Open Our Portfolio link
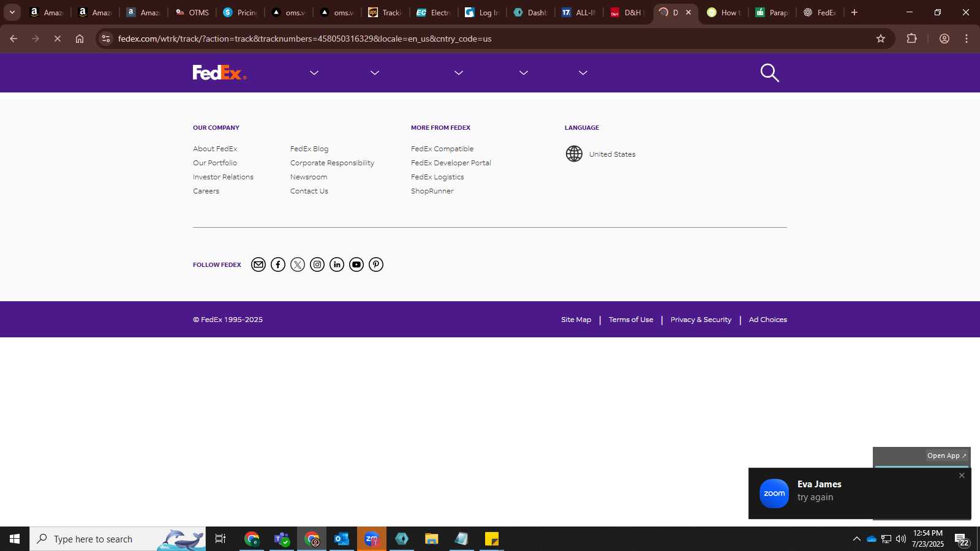The height and width of the screenshot is (551, 980). pyautogui.click(x=215, y=163)
